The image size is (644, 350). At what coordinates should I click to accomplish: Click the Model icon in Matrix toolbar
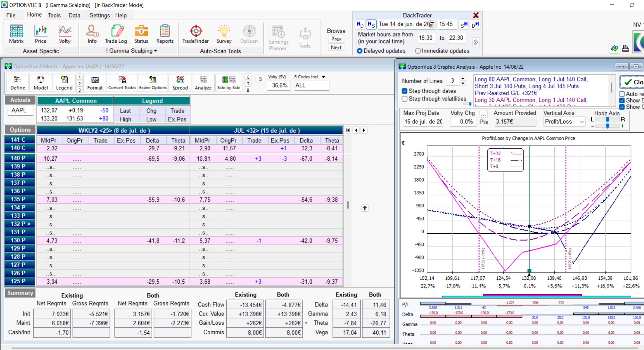(x=41, y=83)
